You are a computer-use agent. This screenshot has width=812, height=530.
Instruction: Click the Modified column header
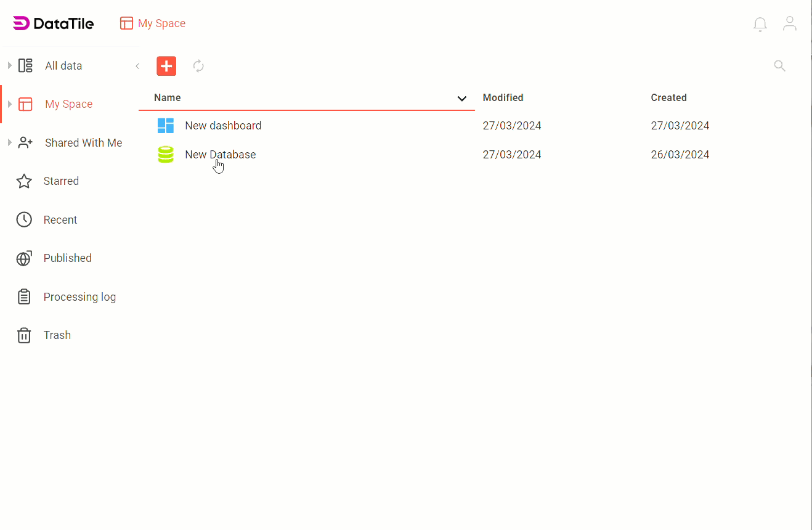coord(503,97)
